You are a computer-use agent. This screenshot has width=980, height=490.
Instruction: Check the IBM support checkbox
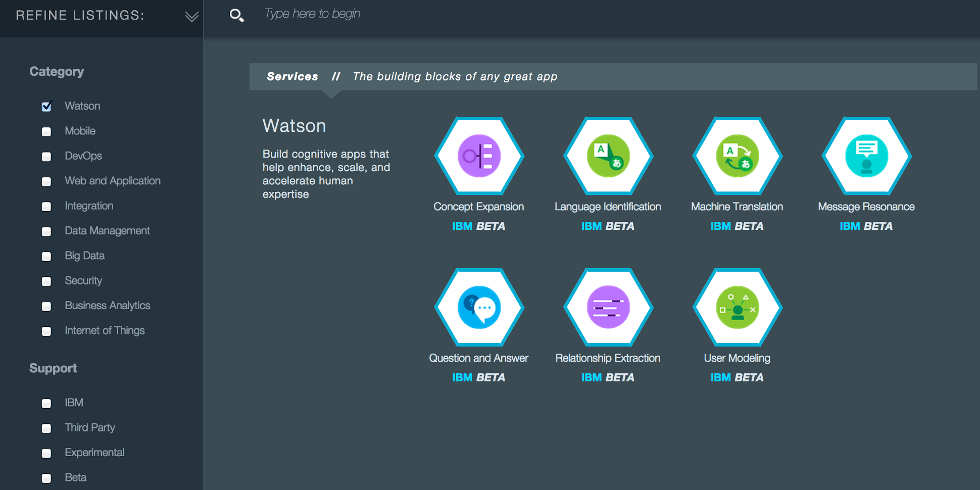click(46, 403)
